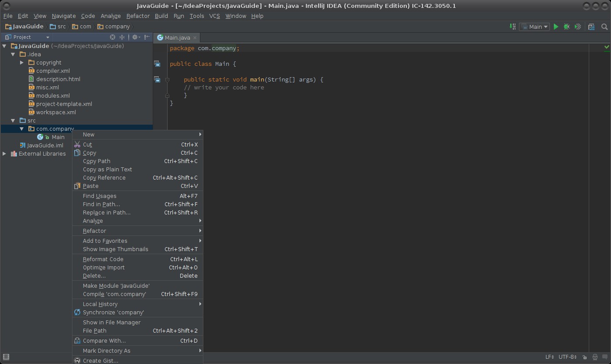Click the Make Project binary arrow icon

513,27
